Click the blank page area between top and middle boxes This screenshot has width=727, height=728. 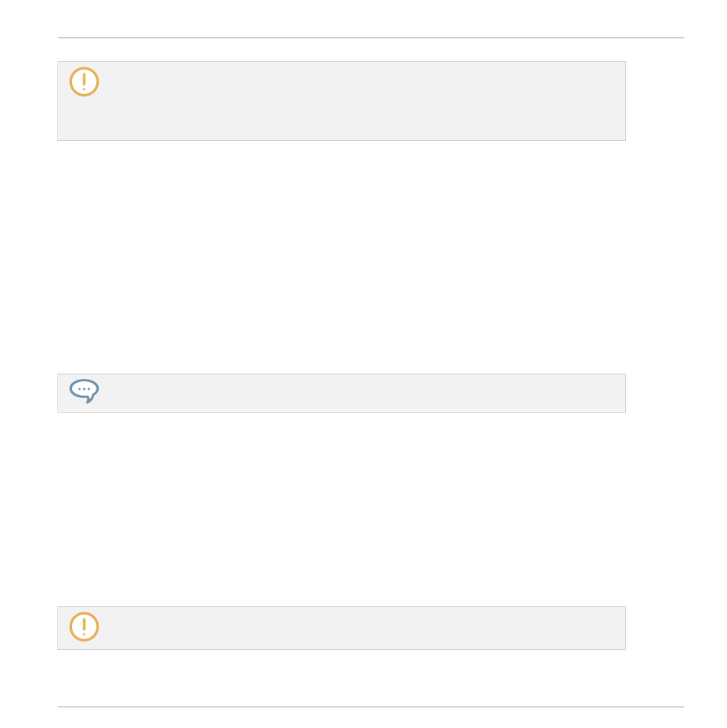[x=341, y=256]
